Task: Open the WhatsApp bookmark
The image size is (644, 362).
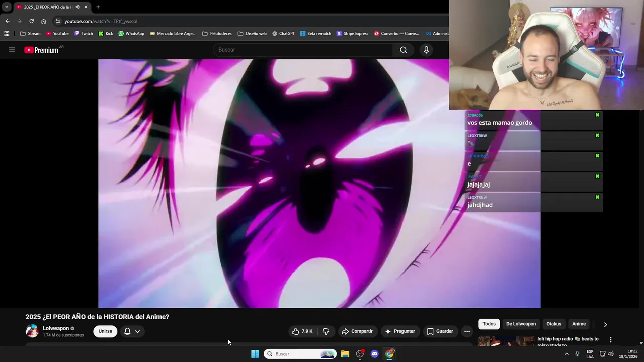Action: tap(131, 34)
